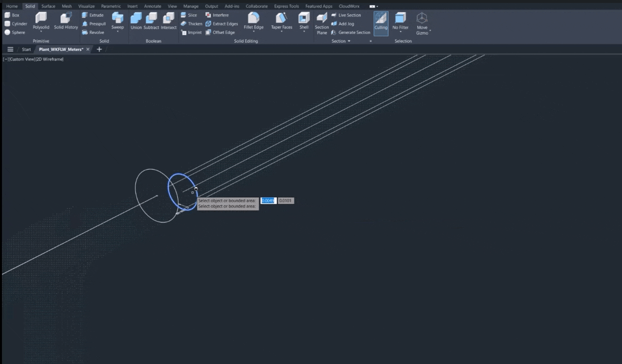This screenshot has width=622, height=364.
Task: Activate the Revolve tool
Action: [93, 32]
